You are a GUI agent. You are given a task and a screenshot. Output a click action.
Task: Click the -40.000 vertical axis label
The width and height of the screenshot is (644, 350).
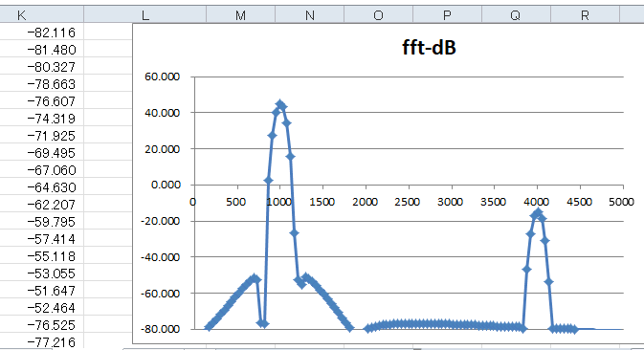coord(160,257)
